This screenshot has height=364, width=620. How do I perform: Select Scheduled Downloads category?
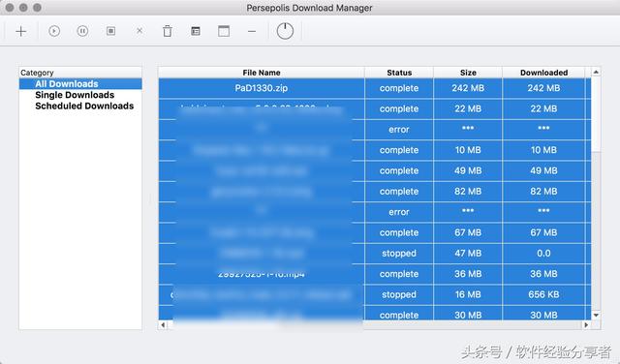point(80,106)
